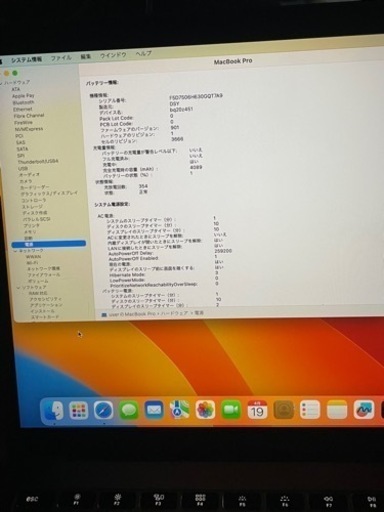The image size is (384, 512).
Task: Select Bluetooth in the sidebar
Action: point(24,103)
